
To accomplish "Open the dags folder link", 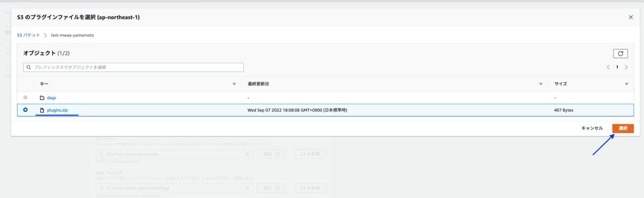I will tap(52, 98).
